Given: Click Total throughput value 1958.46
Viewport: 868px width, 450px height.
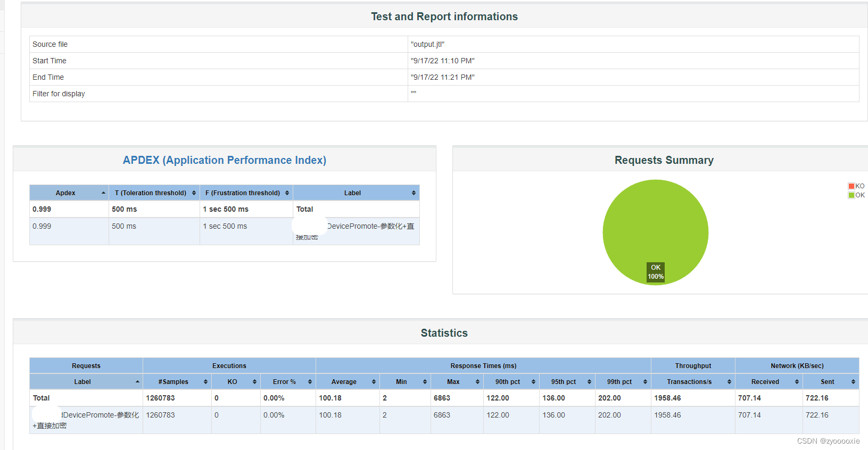Looking at the screenshot, I should click(667, 398).
